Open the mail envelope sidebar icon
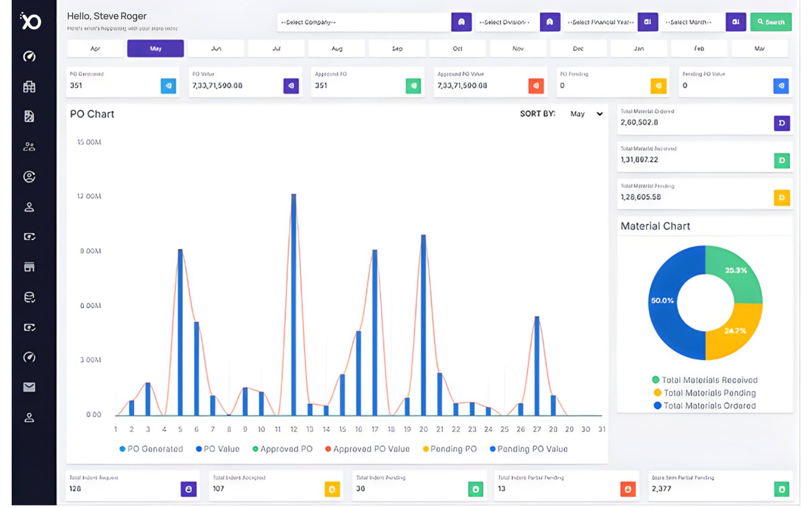The image size is (812, 508). click(x=29, y=388)
